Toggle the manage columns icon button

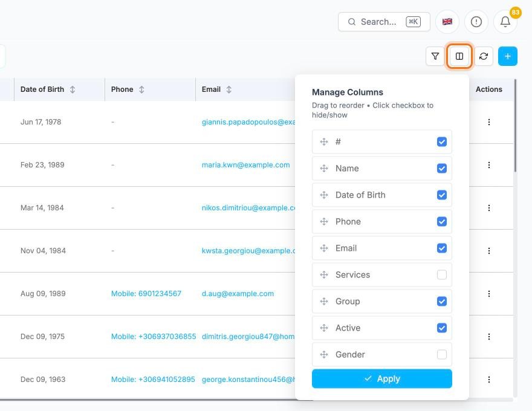pos(459,56)
